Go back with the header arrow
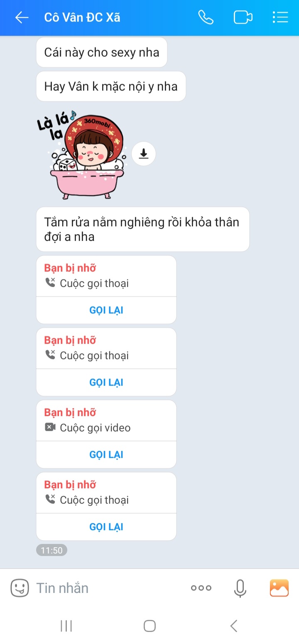This screenshot has width=299, height=644. (22, 17)
